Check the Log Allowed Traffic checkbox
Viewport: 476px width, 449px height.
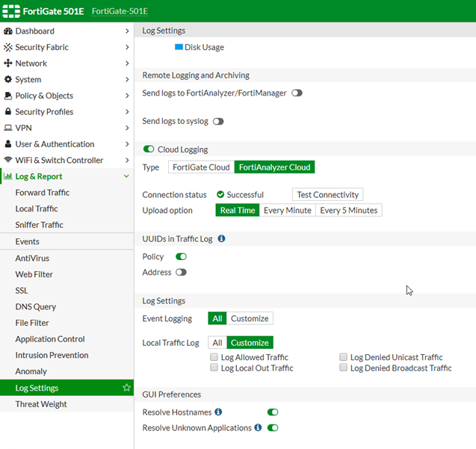click(x=214, y=358)
